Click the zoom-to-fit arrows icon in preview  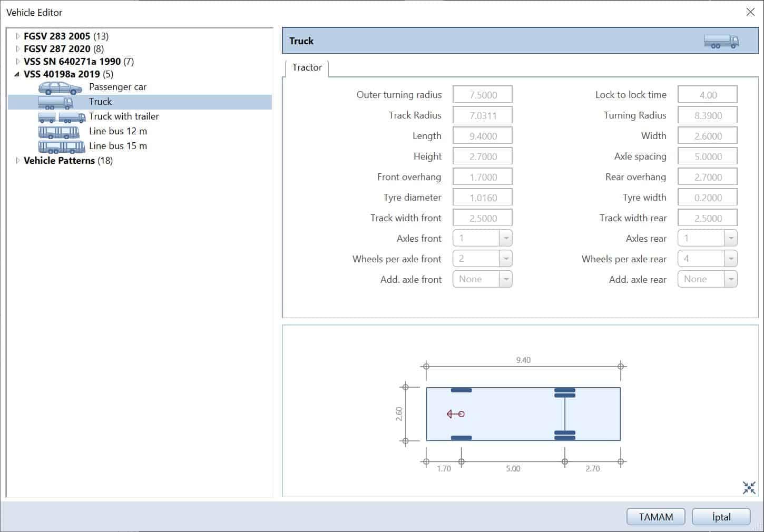pyautogui.click(x=749, y=488)
